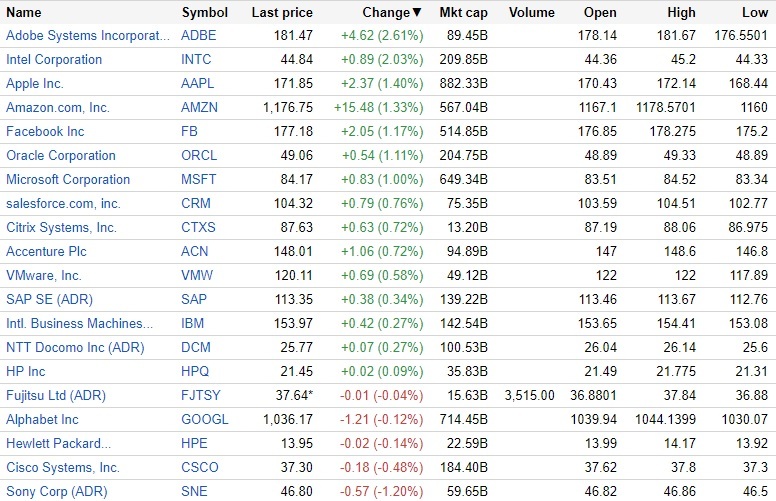Open Amazon.com, Inc. stock page
Screen dimensions: 776x501
[x=56, y=107]
